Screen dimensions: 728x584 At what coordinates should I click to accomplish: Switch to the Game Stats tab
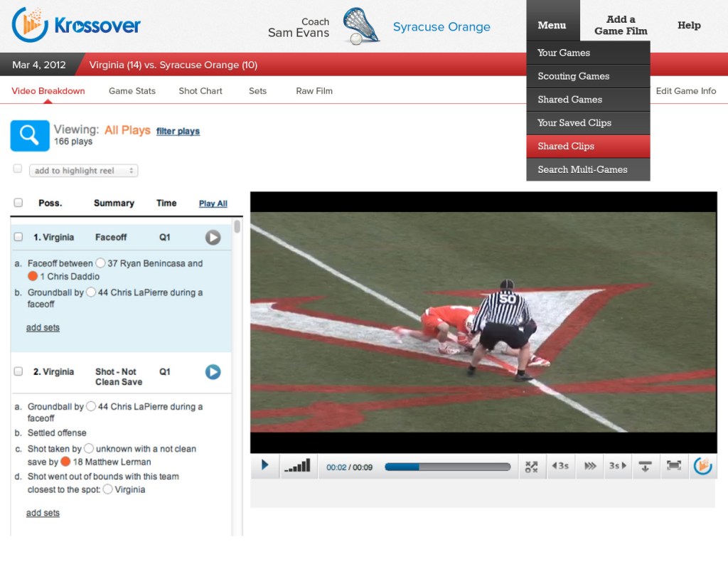pos(132,91)
